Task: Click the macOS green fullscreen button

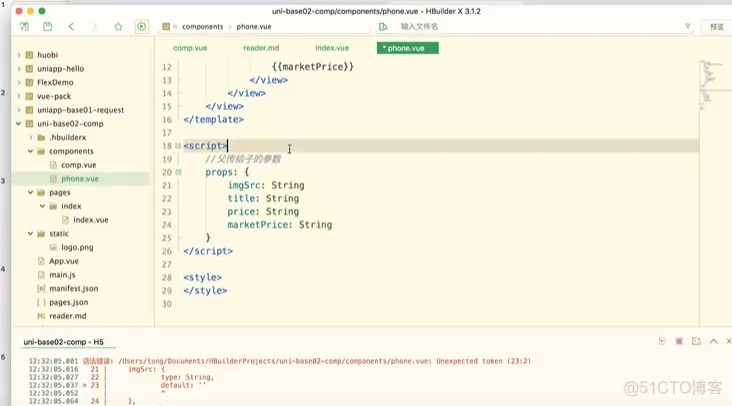Action: pos(42,11)
